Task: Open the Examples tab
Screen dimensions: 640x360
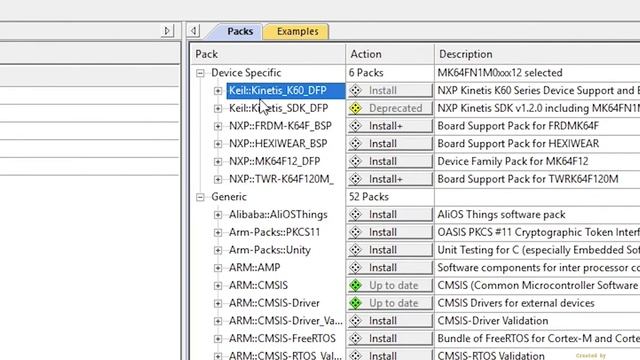Action: [x=297, y=31]
